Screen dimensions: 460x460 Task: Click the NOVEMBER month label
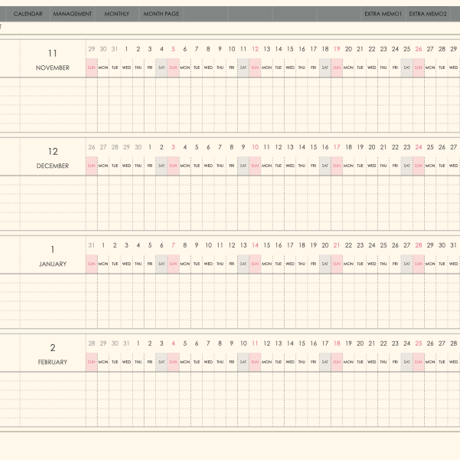pos(53,68)
